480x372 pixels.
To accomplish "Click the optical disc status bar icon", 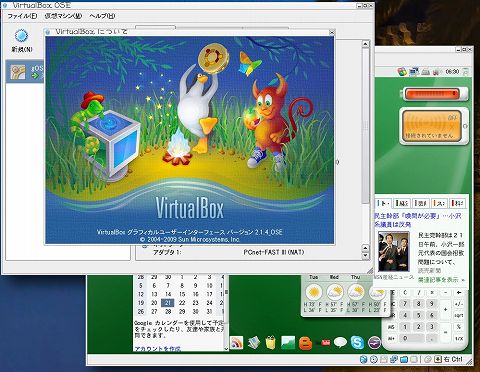I will tap(374, 359).
